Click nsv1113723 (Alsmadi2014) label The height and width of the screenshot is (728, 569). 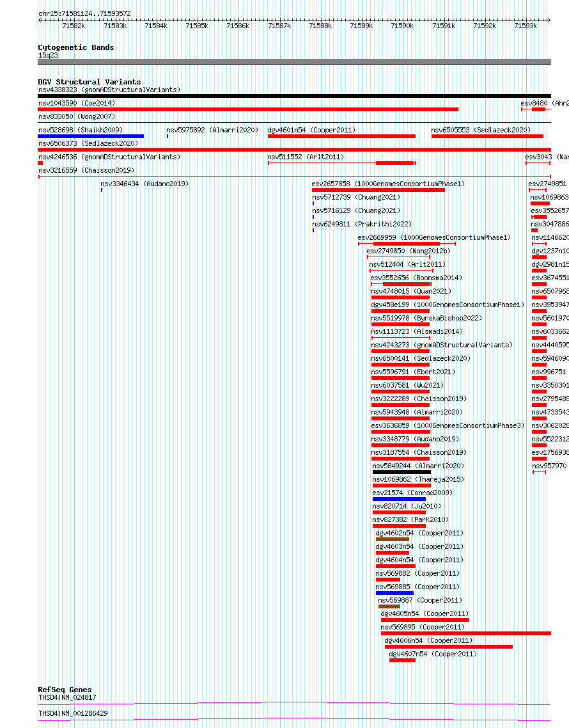pyautogui.click(x=417, y=332)
